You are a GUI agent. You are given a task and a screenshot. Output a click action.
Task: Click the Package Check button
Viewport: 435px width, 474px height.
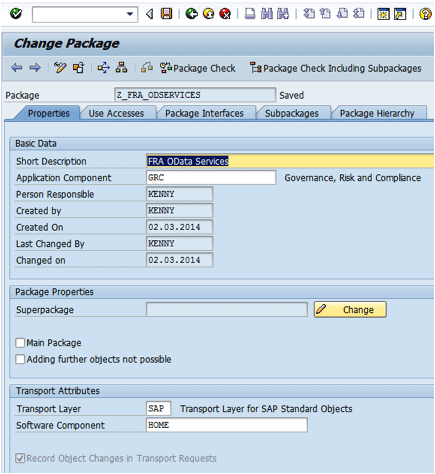click(198, 68)
